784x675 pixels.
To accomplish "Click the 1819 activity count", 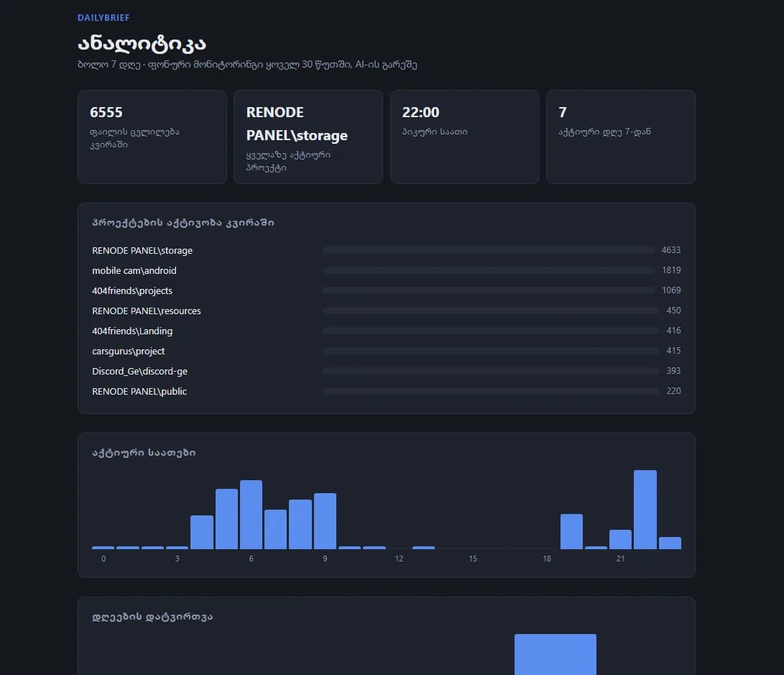I will [x=671, y=270].
